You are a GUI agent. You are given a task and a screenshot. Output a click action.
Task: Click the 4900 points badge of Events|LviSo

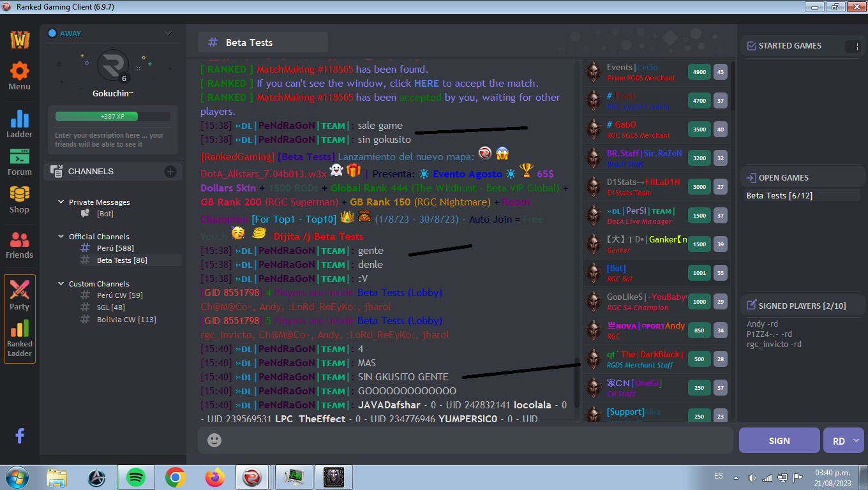(700, 72)
